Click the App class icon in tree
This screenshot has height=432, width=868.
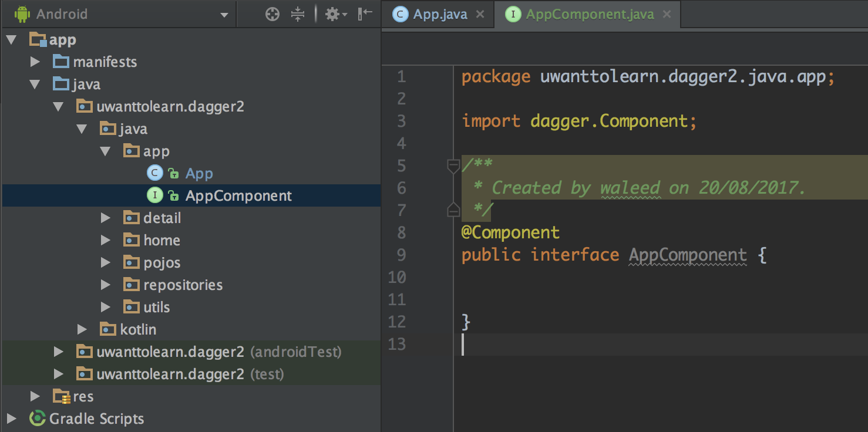(x=154, y=173)
